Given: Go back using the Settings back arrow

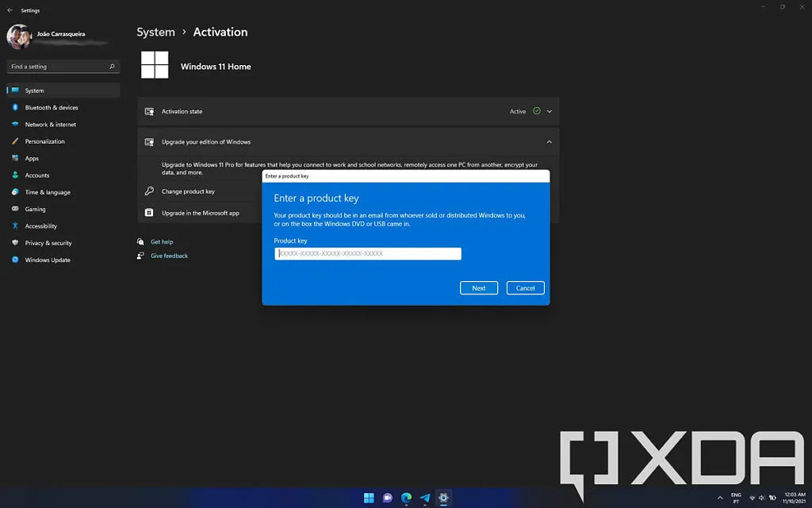Looking at the screenshot, I should pos(10,10).
